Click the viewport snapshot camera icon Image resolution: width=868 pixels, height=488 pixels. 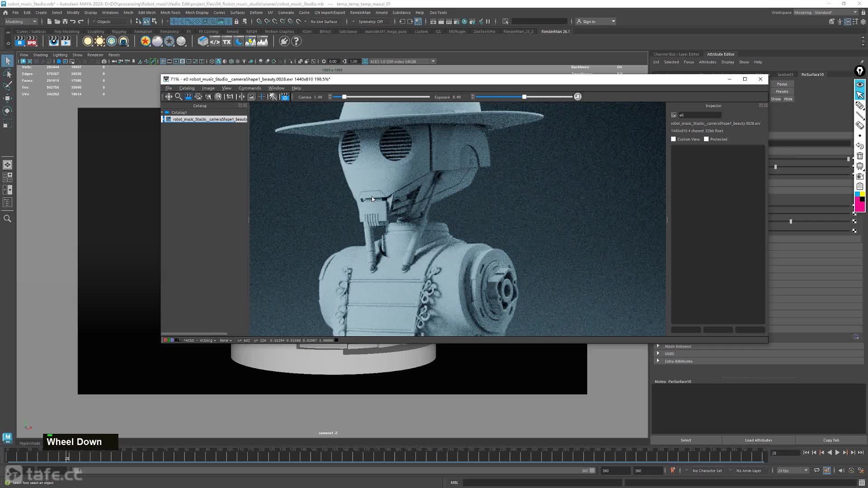click(104, 61)
